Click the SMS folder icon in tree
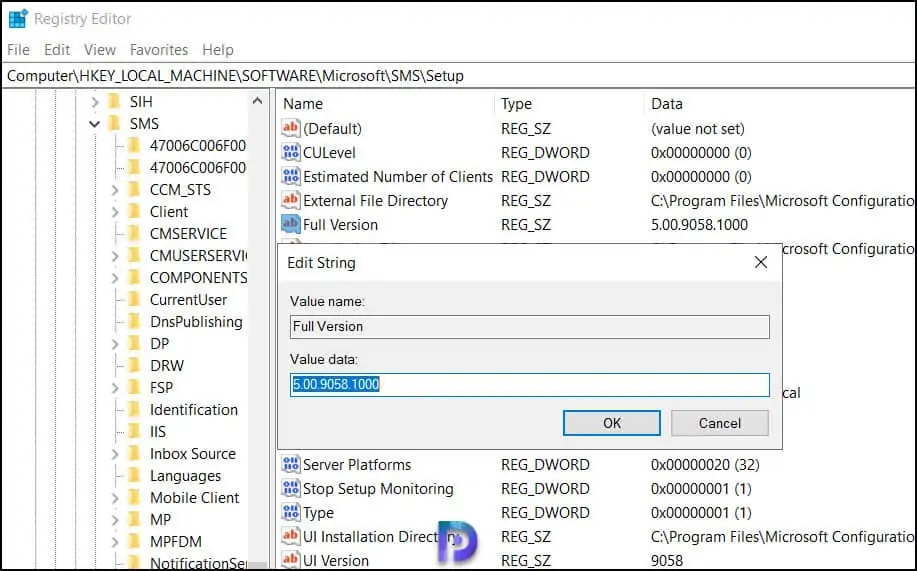Viewport: 917px width, 571px height. point(115,123)
